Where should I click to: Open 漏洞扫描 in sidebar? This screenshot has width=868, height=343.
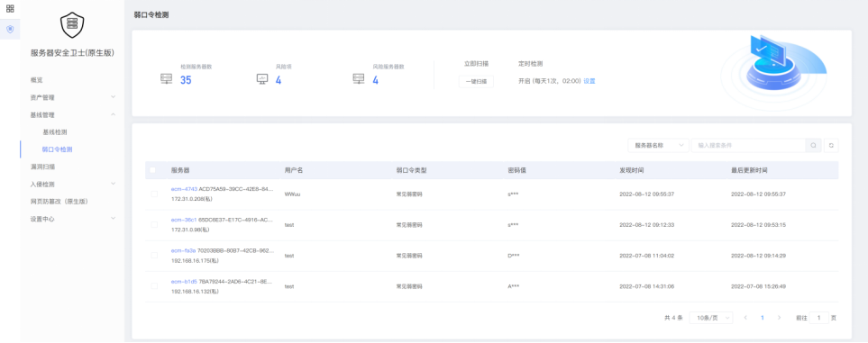[x=42, y=167]
